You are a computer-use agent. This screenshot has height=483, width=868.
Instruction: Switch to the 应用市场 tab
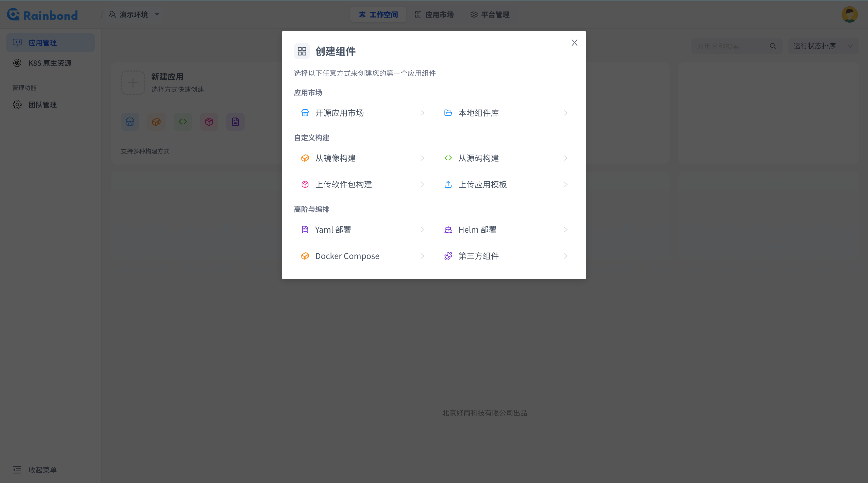point(434,14)
